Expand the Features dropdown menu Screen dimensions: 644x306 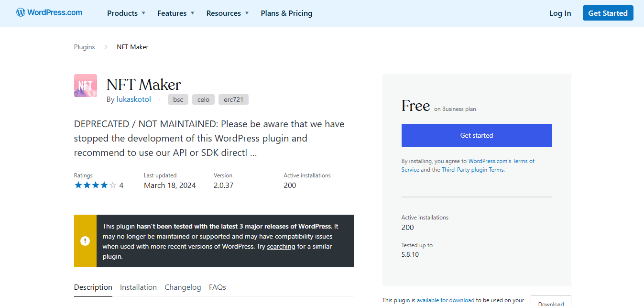[x=175, y=13]
